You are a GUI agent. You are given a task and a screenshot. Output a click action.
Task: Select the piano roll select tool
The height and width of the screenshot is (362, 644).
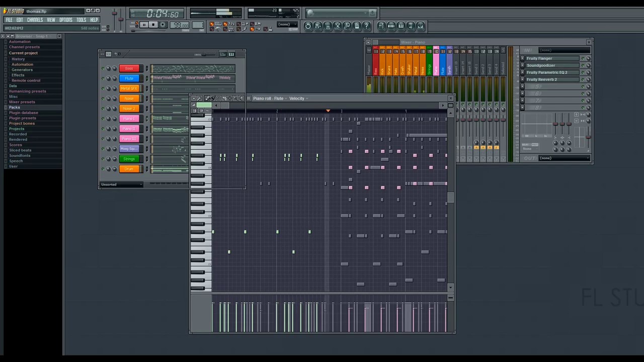click(229, 99)
